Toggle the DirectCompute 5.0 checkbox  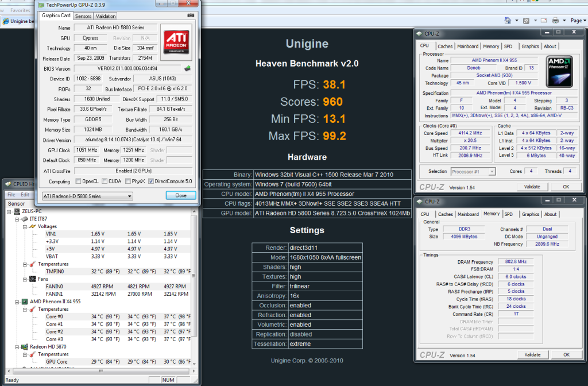click(x=151, y=181)
